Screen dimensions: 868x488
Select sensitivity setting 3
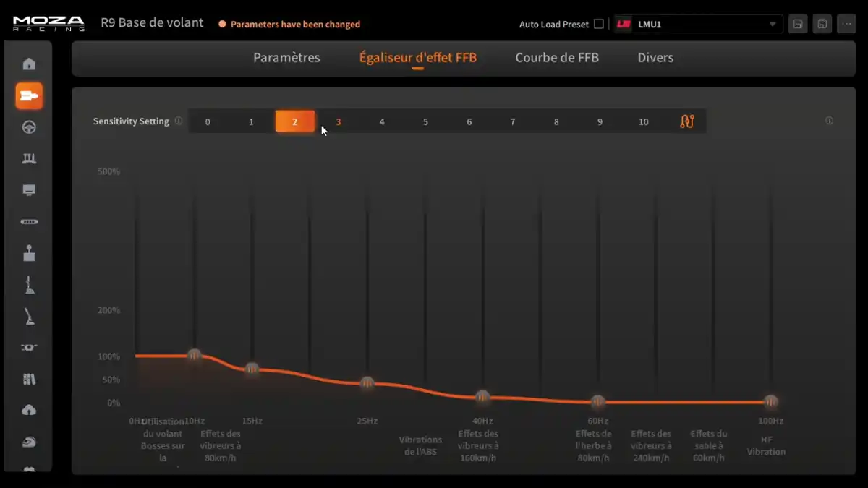click(339, 121)
